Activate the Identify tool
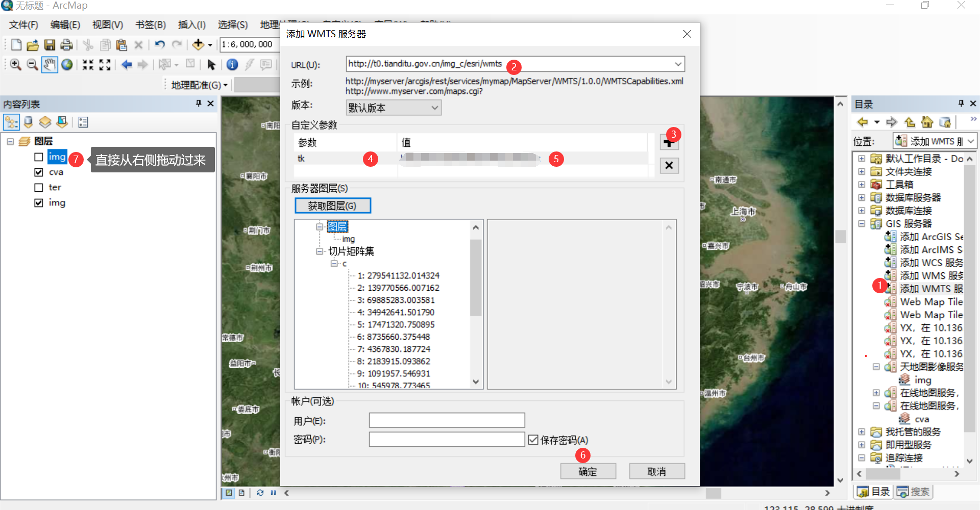The height and width of the screenshot is (510, 980). pyautogui.click(x=232, y=65)
